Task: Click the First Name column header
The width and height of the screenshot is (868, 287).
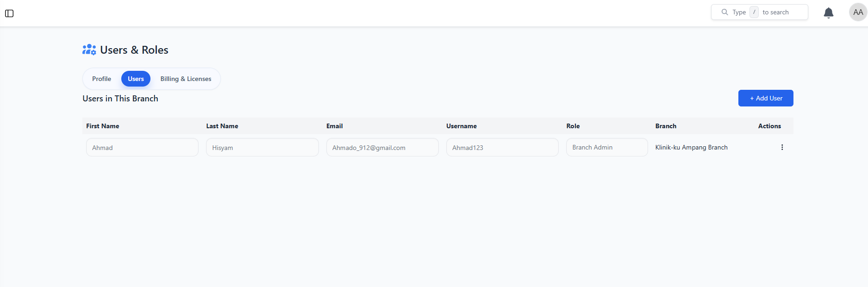Action: pos(102,126)
